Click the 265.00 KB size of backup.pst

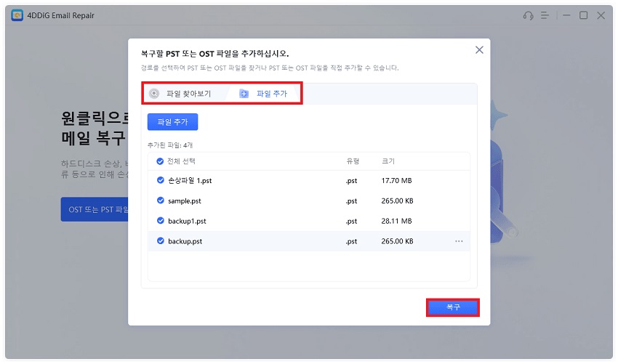click(397, 241)
